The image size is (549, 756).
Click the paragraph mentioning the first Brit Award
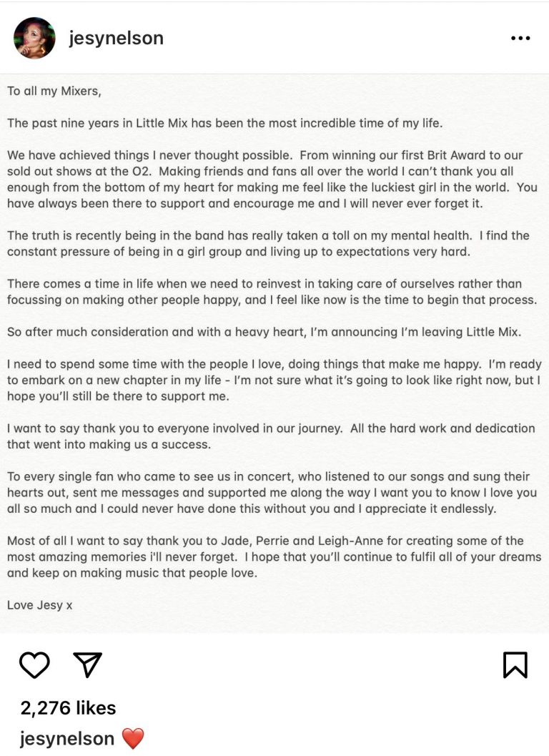pyautogui.click(x=272, y=179)
